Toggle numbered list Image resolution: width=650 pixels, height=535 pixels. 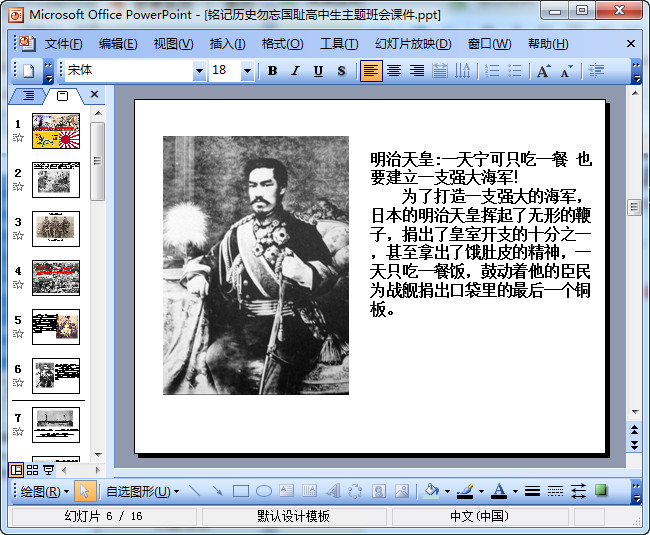pos(492,71)
